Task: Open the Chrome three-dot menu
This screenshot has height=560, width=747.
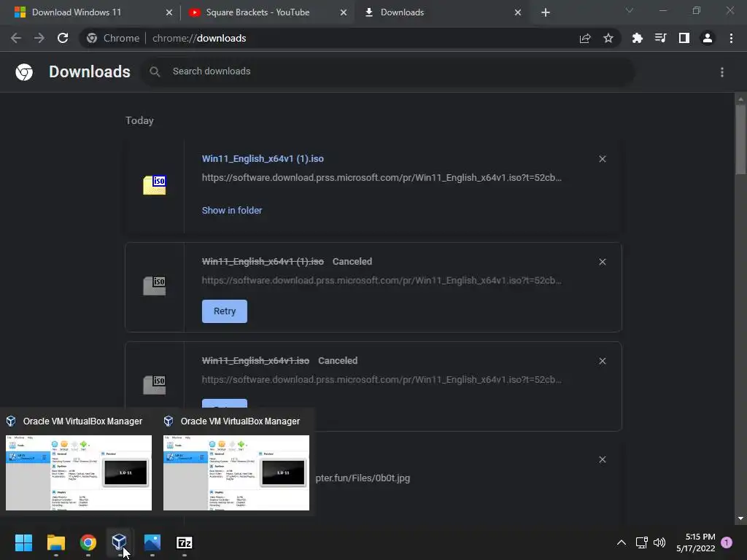Action: [x=731, y=38]
